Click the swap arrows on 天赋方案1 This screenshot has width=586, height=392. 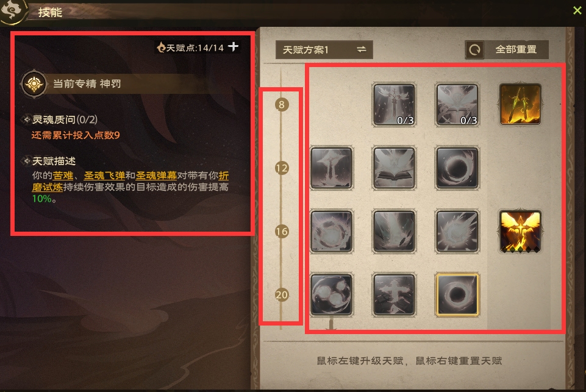coord(362,49)
